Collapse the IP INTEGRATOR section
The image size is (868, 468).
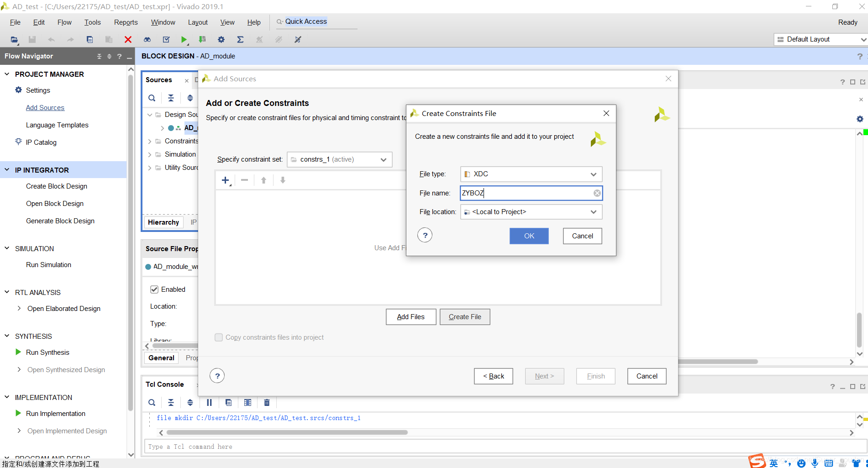(x=7, y=170)
